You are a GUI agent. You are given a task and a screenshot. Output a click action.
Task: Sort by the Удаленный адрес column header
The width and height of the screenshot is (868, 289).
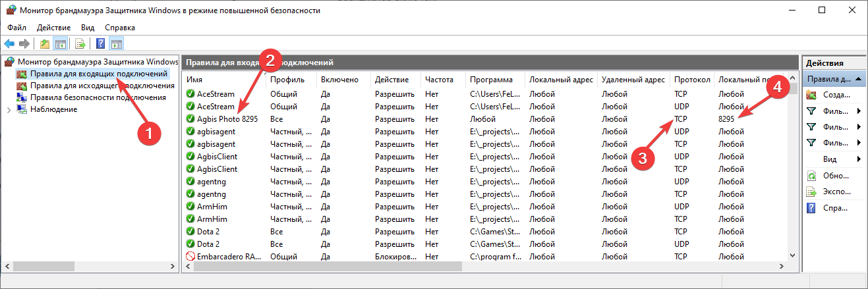pos(634,80)
